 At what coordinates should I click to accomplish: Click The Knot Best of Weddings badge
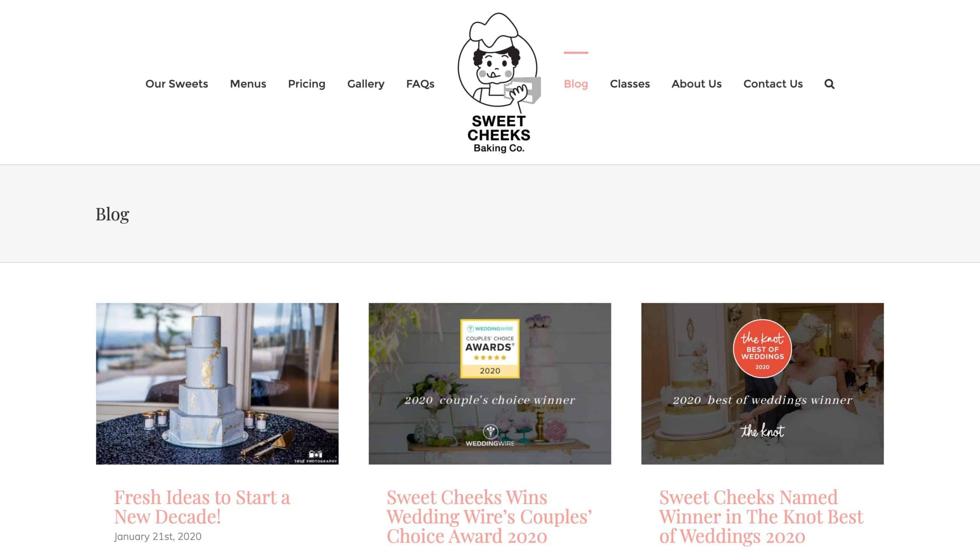(x=762, y=349)
